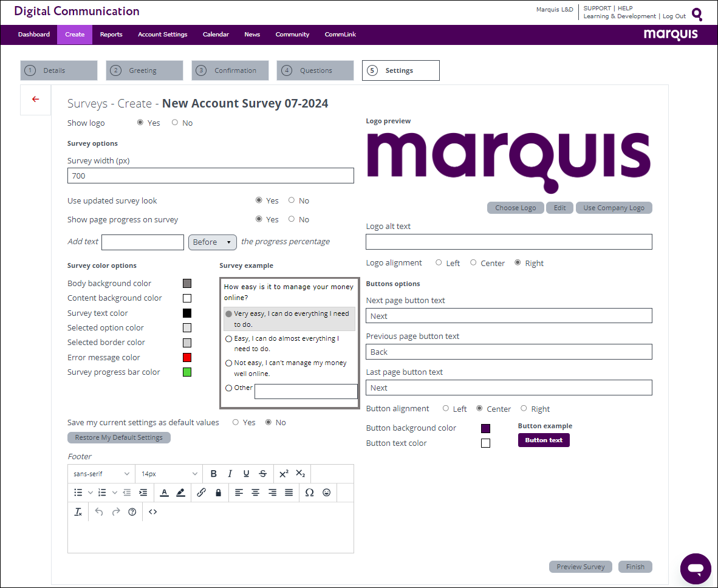This screenshot has height=588, width=718.
Task: Apply strikethrough in footer editor
Action: 263,474
